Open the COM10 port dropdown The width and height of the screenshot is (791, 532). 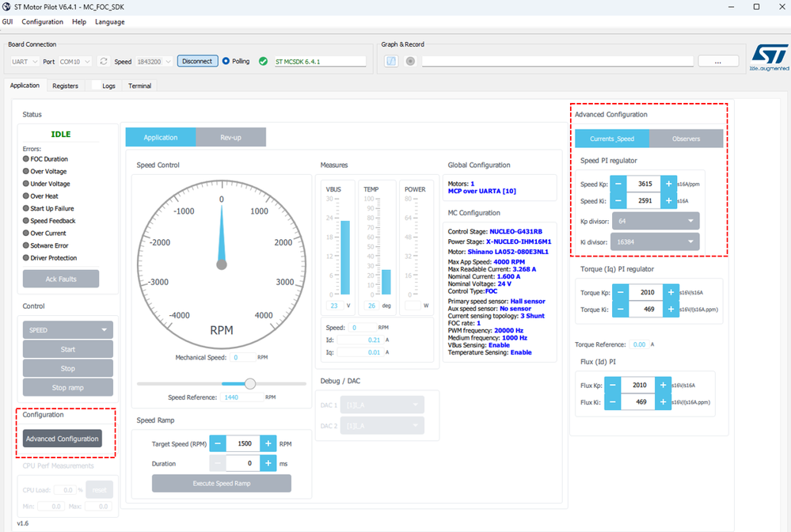pyautogui.click(x=74, y=62)
